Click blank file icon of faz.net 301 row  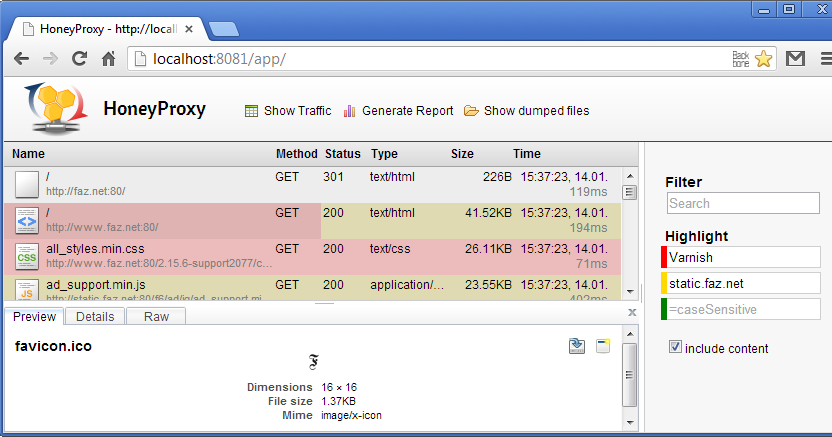pos(27,184)
